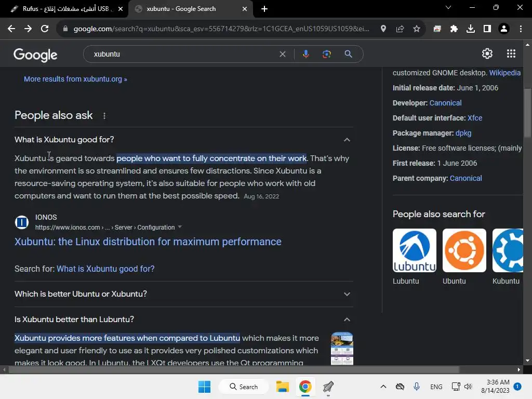Open the notification badge in system tray

coord(517,387)
